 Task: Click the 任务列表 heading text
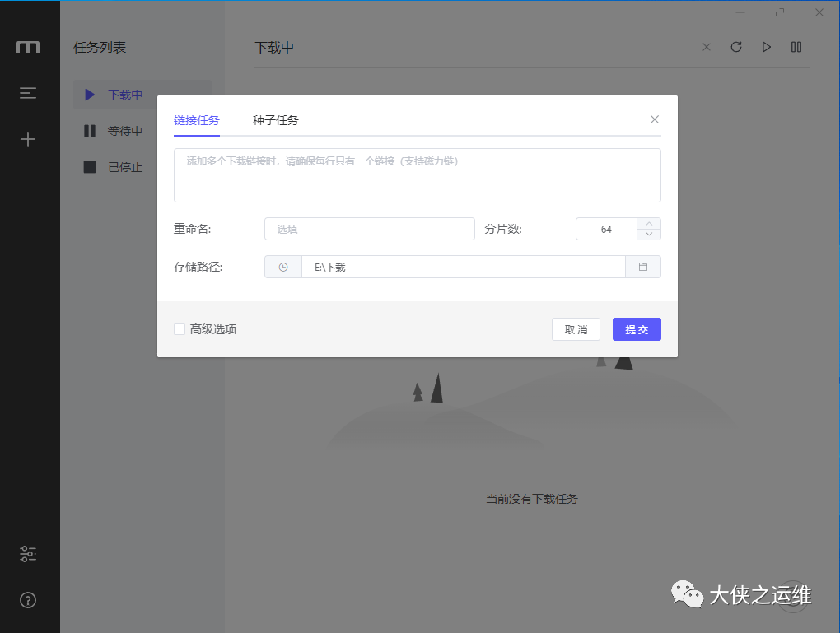100,47
